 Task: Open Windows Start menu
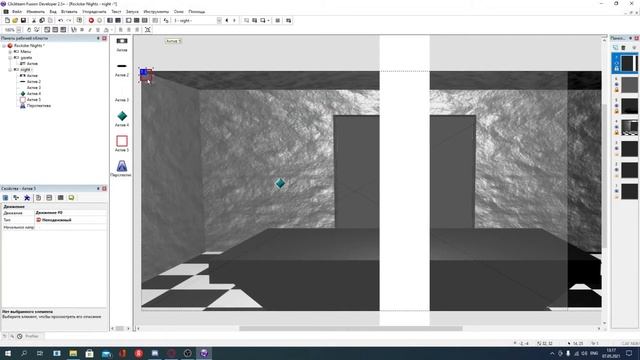point(7,353)
